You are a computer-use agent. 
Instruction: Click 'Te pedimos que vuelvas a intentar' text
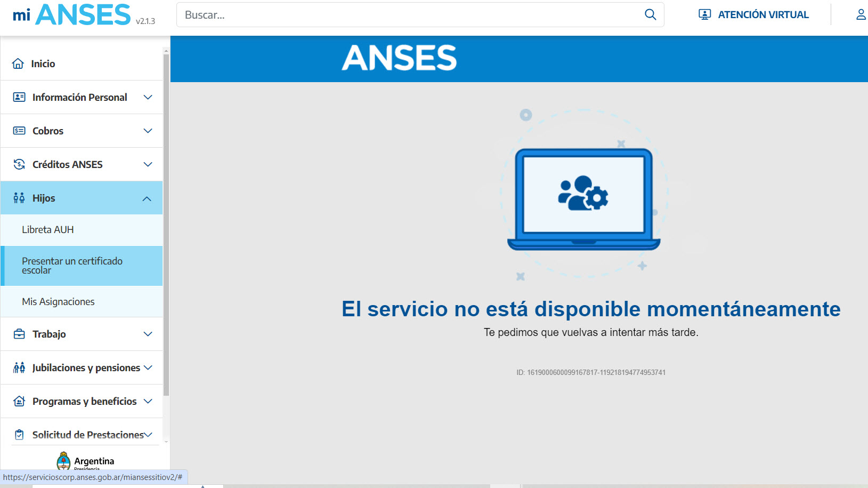point(591,332)
